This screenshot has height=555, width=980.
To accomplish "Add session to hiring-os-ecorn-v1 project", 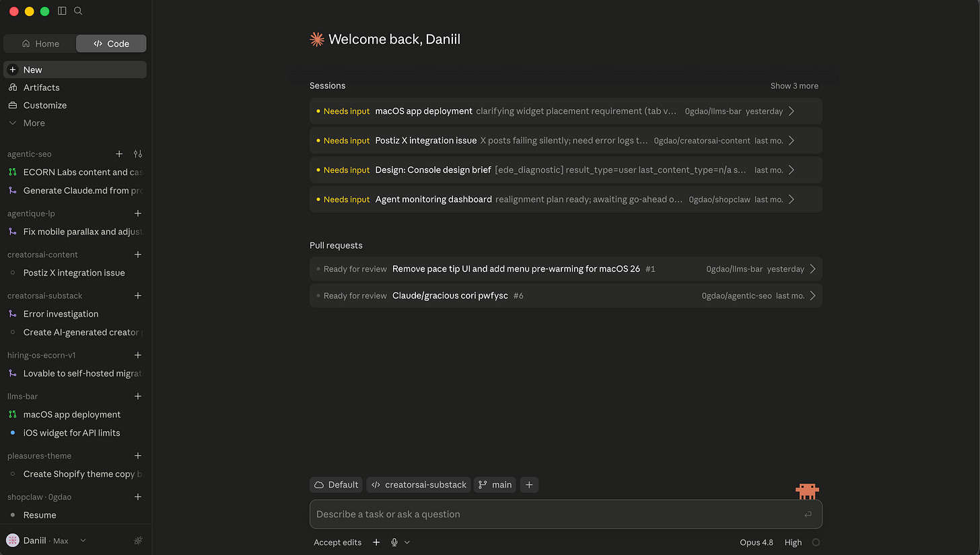I will (138, 355).
